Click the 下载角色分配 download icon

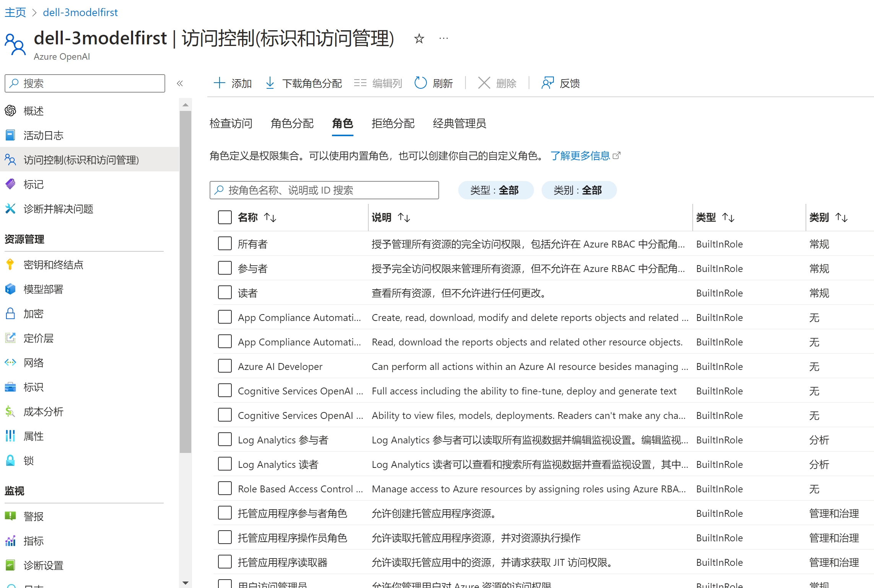(270, 82)
